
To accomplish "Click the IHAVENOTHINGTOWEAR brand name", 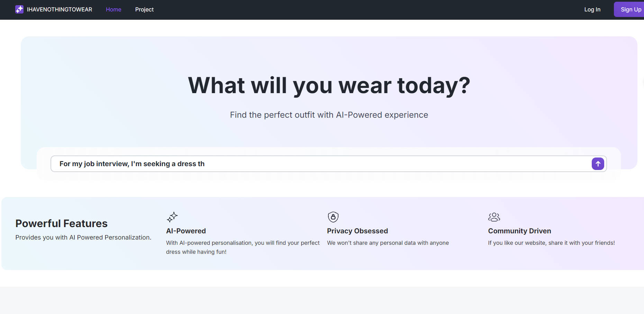I will tap(60, 9).
